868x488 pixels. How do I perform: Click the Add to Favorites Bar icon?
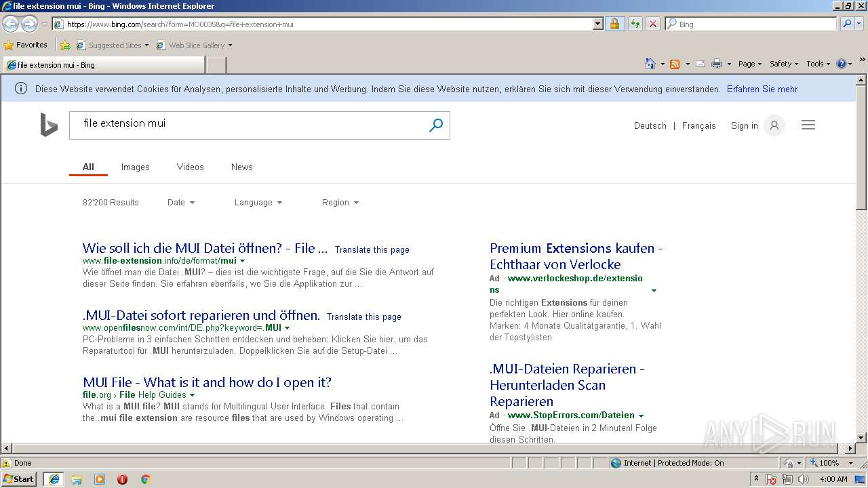tap(65, 45)
